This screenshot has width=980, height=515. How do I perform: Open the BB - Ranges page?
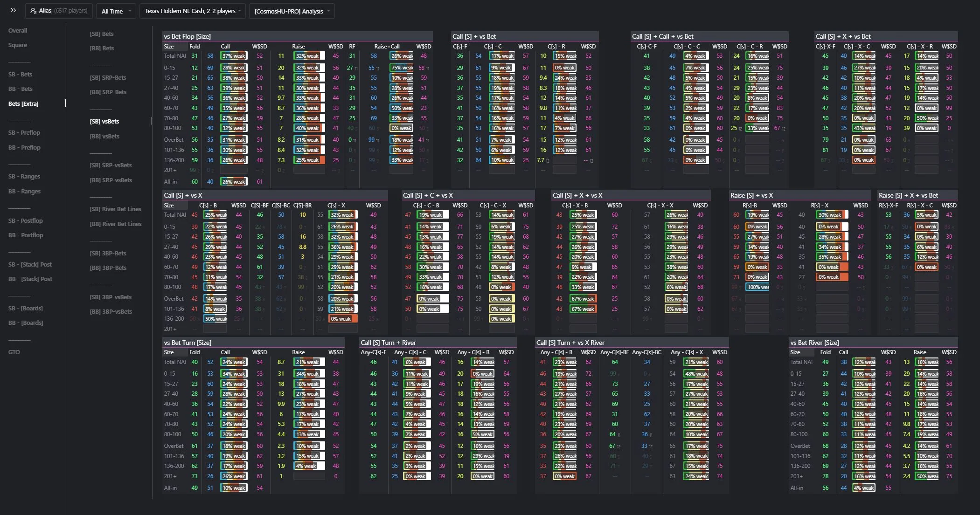[24, 192]
